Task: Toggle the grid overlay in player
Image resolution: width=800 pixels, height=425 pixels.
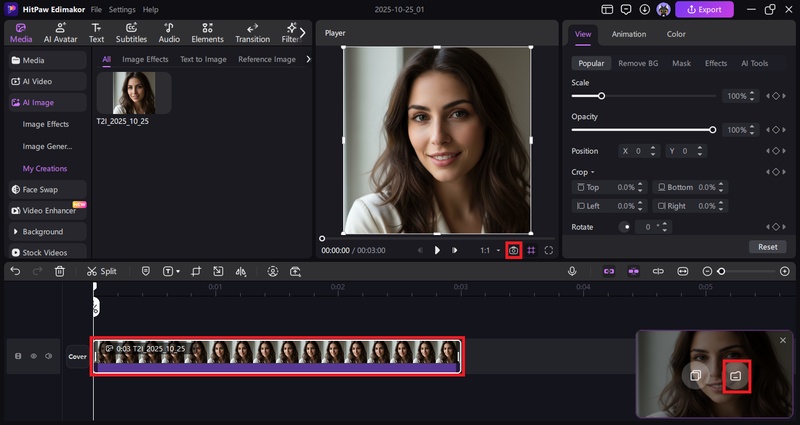Action: [532, 250]
